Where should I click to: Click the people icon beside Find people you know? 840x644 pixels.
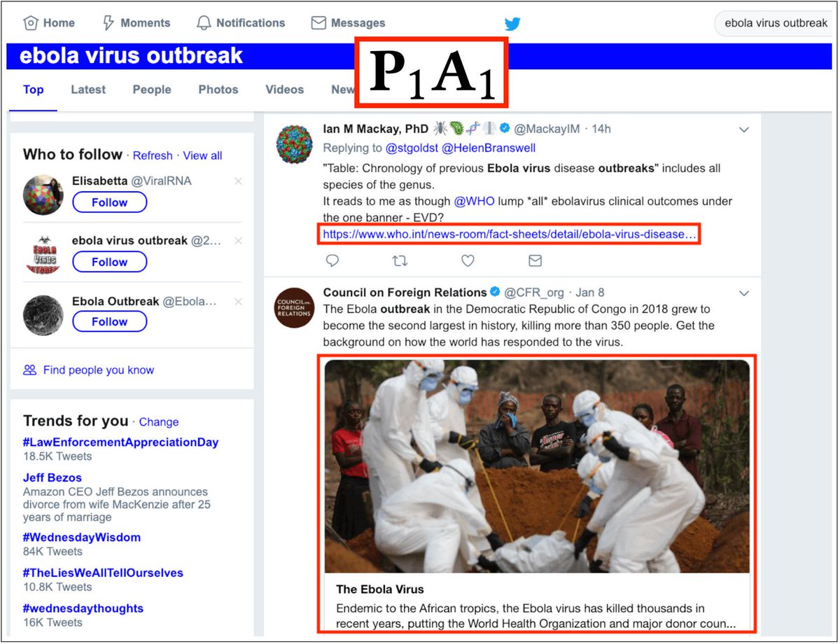29,370
